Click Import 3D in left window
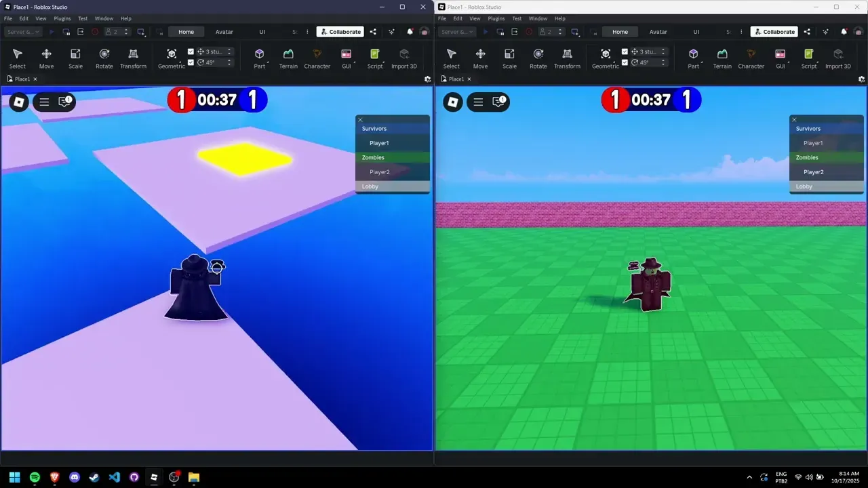868x488 pixels. (404, 58)
